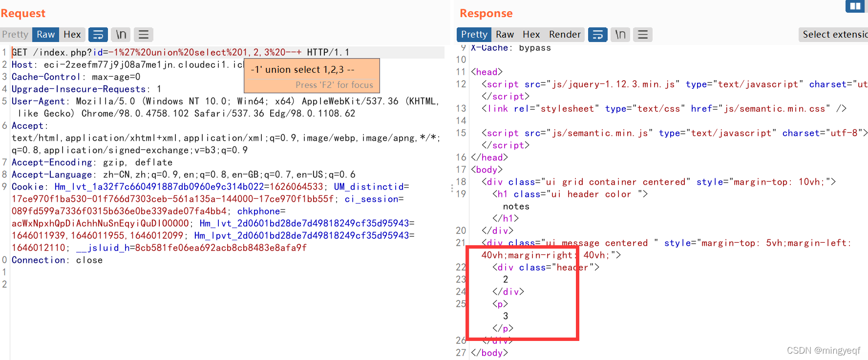The width and height of the screenshot is (868, 360).
Task: Click the Host header line
Action: click(x=127, y=64)
